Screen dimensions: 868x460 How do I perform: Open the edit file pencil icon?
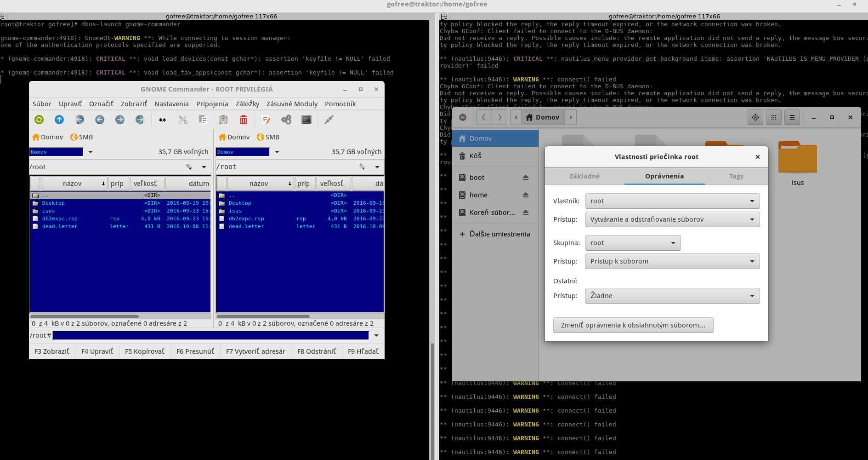(266, 120)
